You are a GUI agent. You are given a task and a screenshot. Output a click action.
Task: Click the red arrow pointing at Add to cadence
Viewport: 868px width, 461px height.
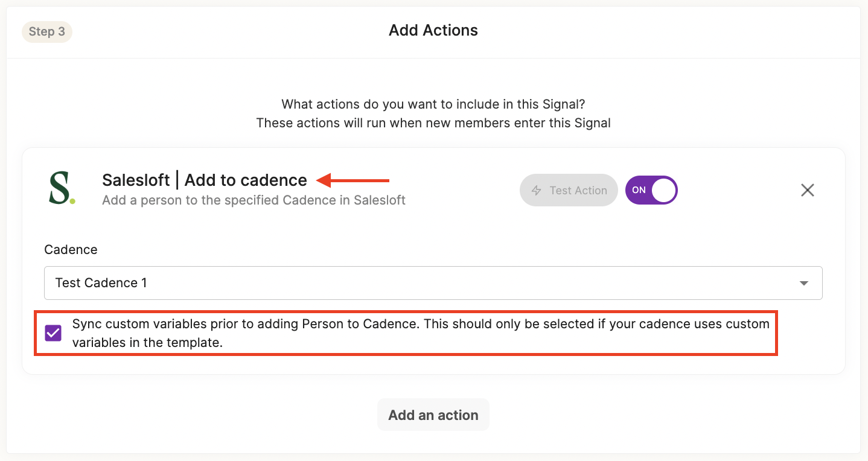tap(354, 180)
